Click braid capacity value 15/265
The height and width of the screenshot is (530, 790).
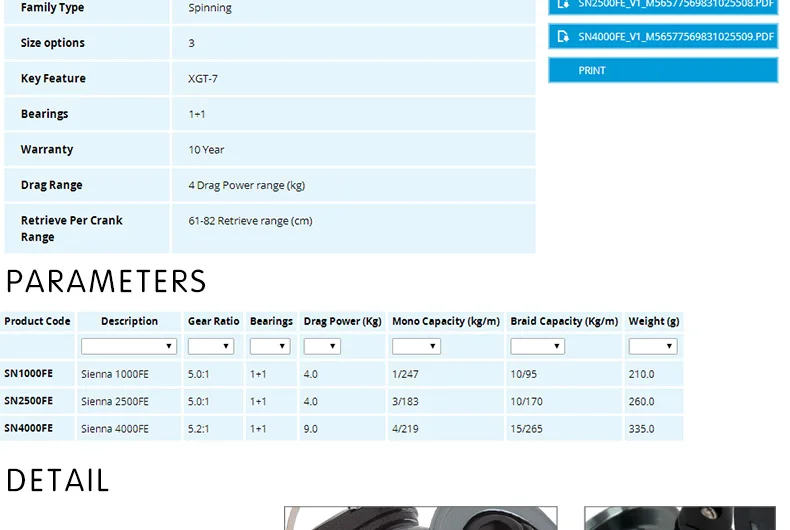[x=526, y=429]
